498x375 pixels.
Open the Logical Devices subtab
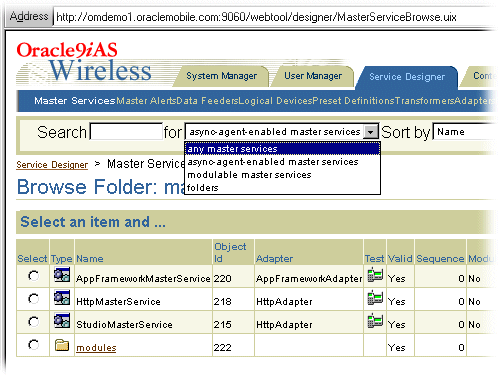point(275,101)
